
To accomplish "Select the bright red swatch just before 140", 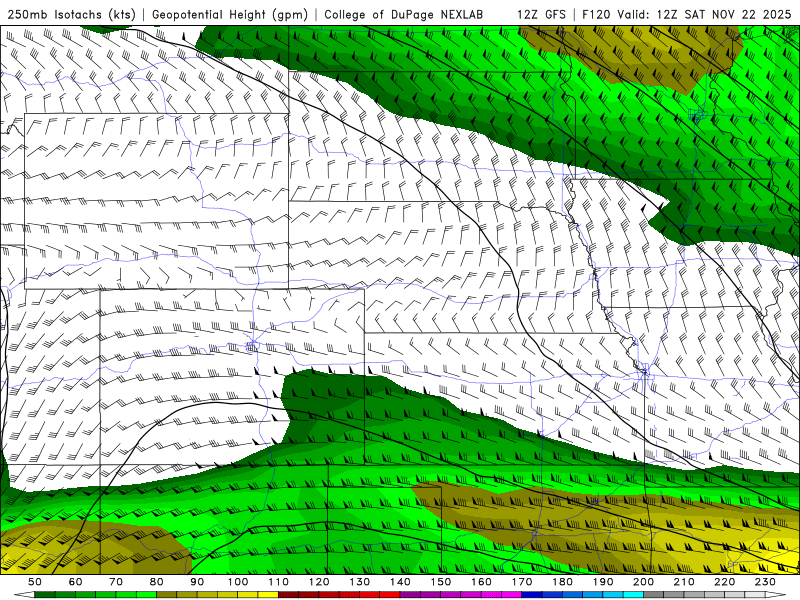I will point(390,595).
